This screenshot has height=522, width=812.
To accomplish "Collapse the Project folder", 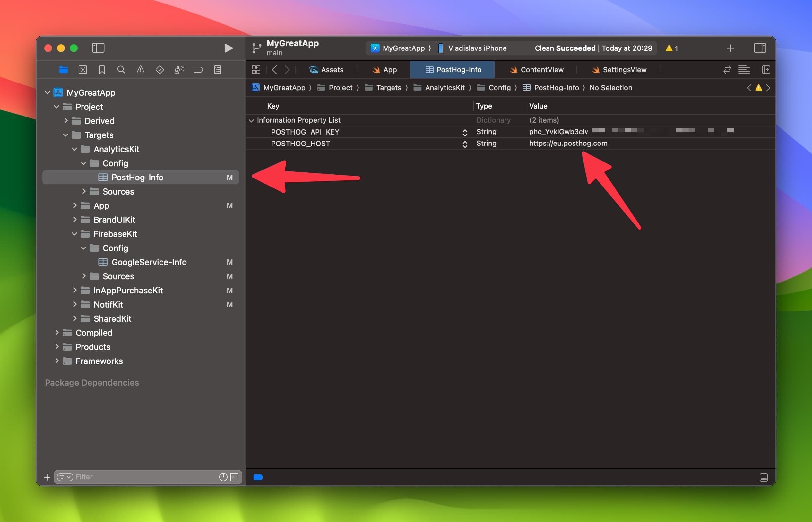I will pos(56,107).
